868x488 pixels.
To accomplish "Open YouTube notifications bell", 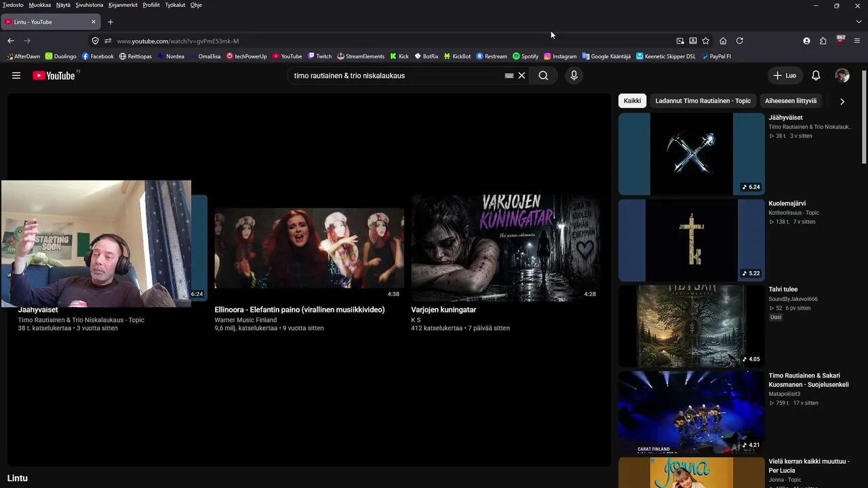I will pyautogui.click(x=816, y=75).
